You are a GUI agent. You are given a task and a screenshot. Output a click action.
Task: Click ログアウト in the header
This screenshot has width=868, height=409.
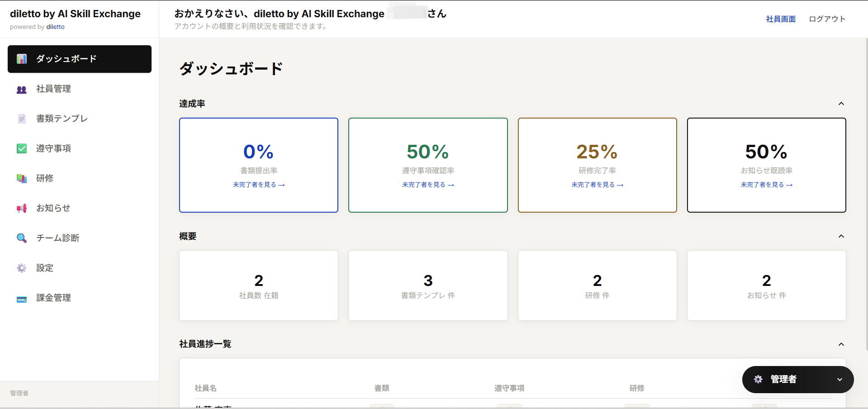coord(827,19)
